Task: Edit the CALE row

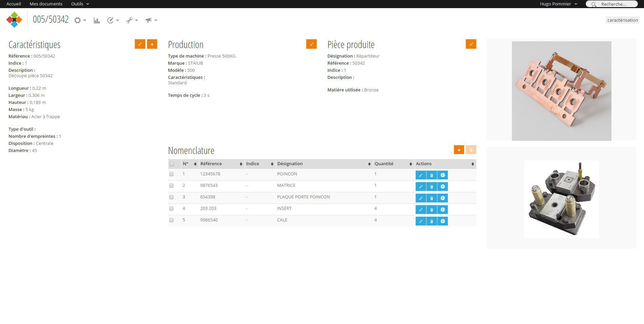Action: [x=421, y=221]
